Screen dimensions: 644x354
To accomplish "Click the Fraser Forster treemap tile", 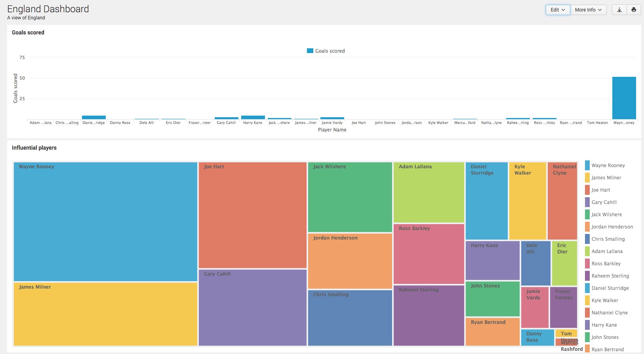I will pos(564,307).
